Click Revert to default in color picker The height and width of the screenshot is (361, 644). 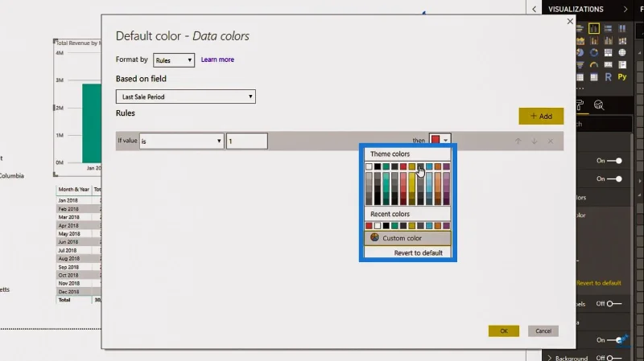coord(418,252)
